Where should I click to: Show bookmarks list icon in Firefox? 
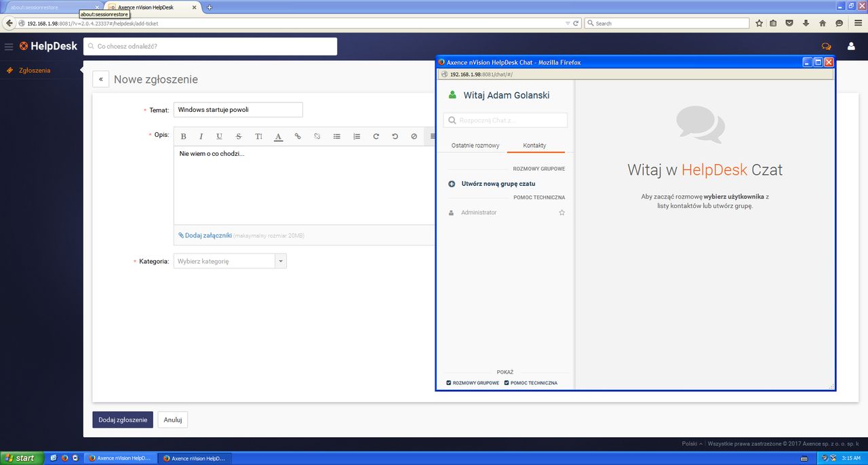tap(774, 23)
